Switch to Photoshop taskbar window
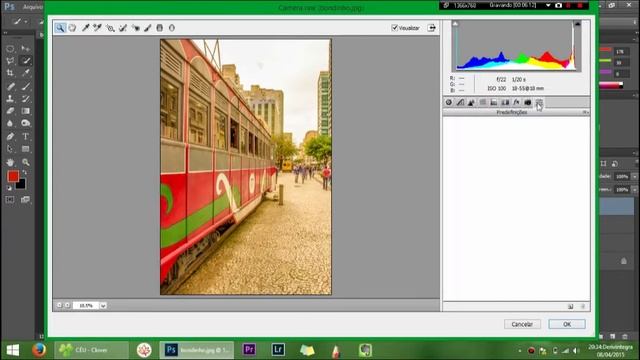Image resolution: width=640 pixels, height=360 pixels. click(x=197, y=350)
